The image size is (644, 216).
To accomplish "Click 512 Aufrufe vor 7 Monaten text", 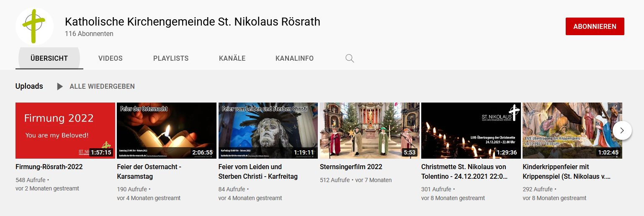I will coord(356,180).
